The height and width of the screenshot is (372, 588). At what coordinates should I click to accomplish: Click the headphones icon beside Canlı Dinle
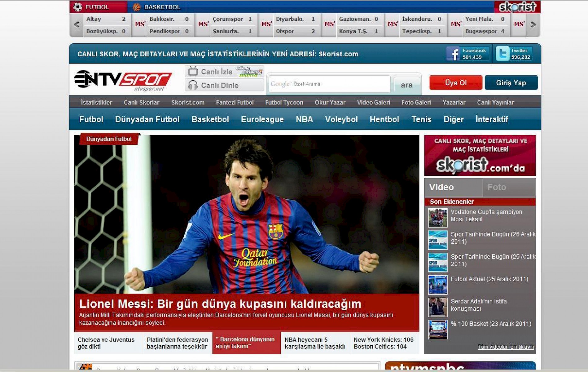click(193, 85)
